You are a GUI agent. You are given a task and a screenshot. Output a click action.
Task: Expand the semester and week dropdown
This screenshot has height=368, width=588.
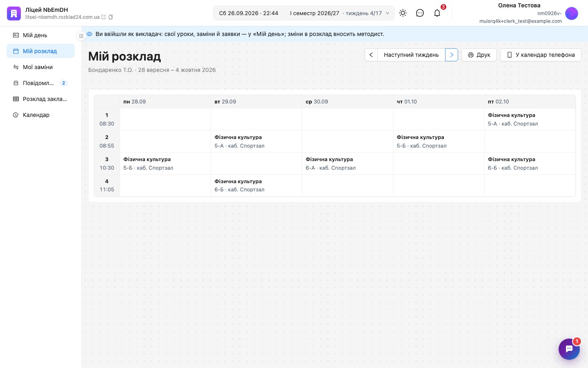339,13
